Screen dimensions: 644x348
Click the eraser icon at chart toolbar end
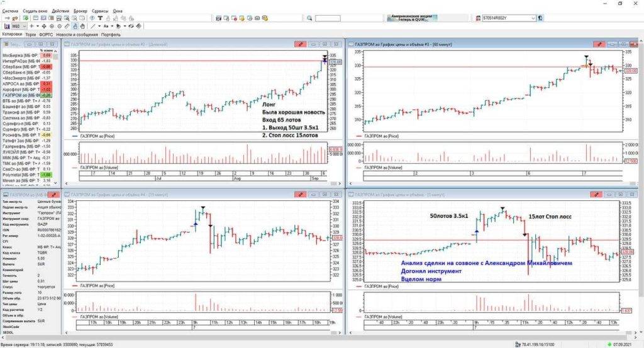139,26
